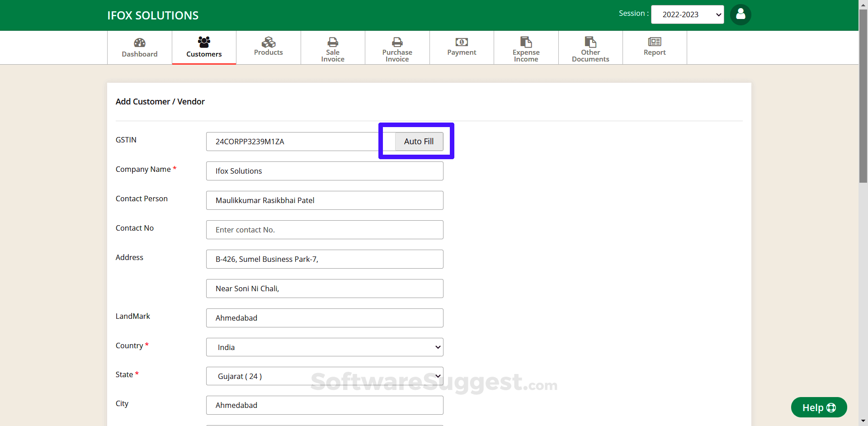
Task: Select the Customers tab label
Action: pyautogui.click(x=204, y=54)
